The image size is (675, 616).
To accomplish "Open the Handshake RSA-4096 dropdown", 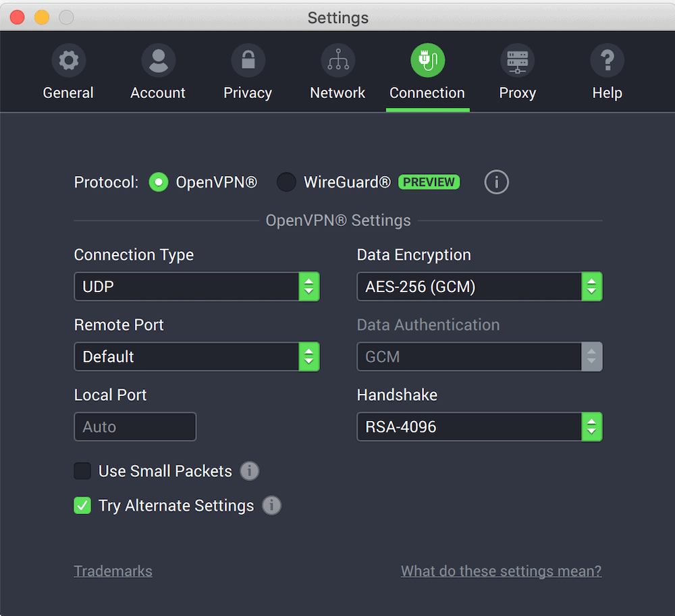I will [479, 427].
